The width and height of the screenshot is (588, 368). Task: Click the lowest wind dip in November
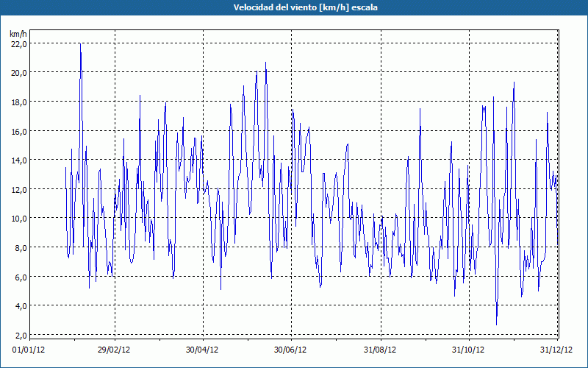pos(497,325)
